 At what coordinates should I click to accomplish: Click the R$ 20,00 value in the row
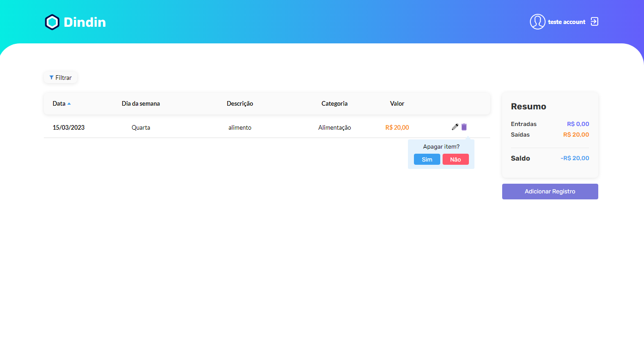pos(397,127)
